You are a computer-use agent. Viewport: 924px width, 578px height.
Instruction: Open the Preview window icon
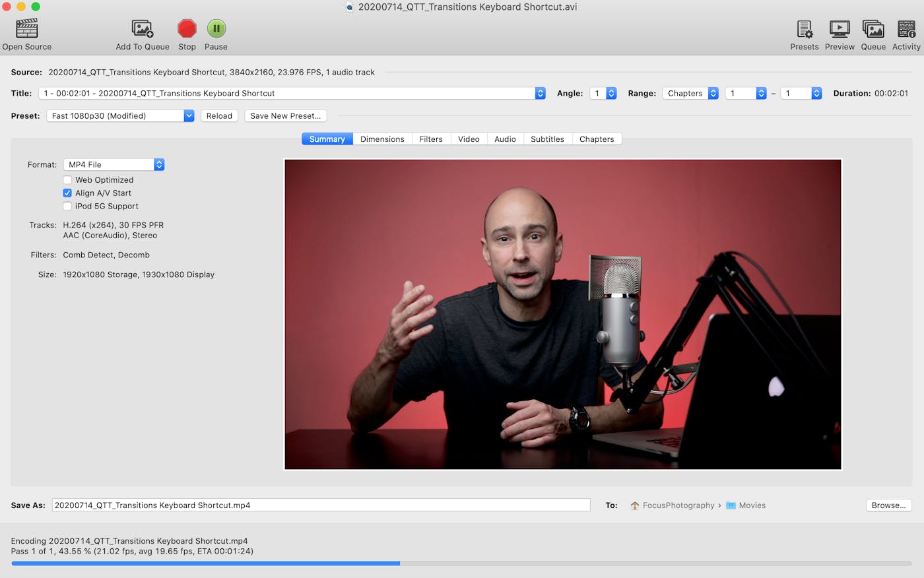coord(840,29)
